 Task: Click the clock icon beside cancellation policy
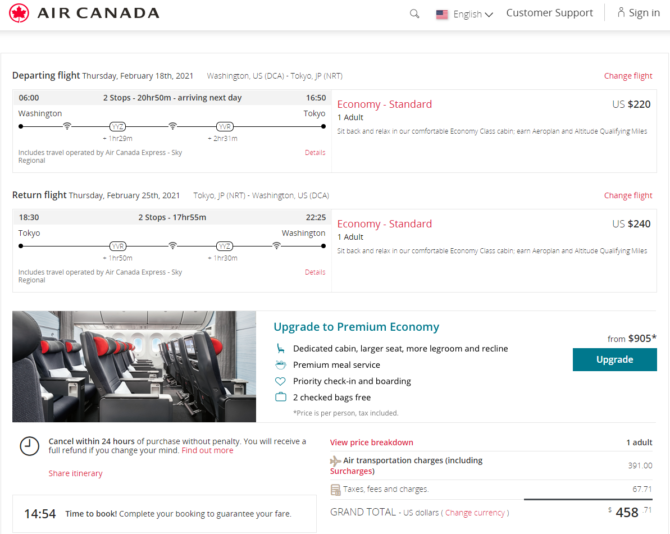[29, 446]
